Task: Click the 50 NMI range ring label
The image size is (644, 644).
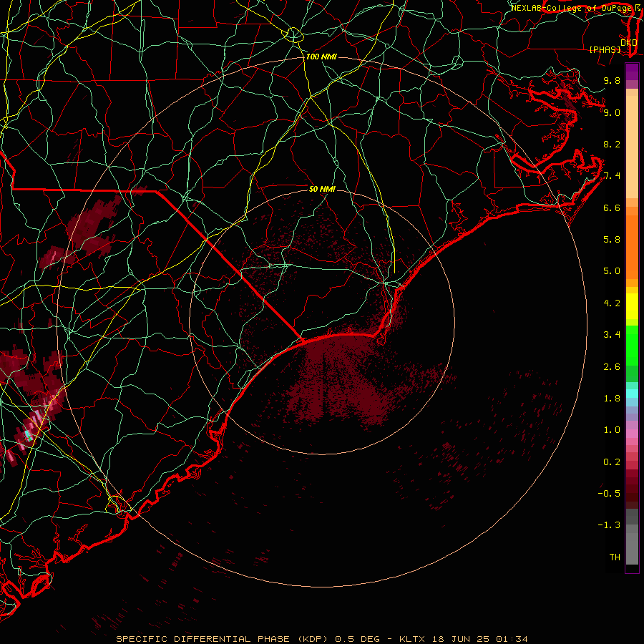Action: click(x=322, y=189)
